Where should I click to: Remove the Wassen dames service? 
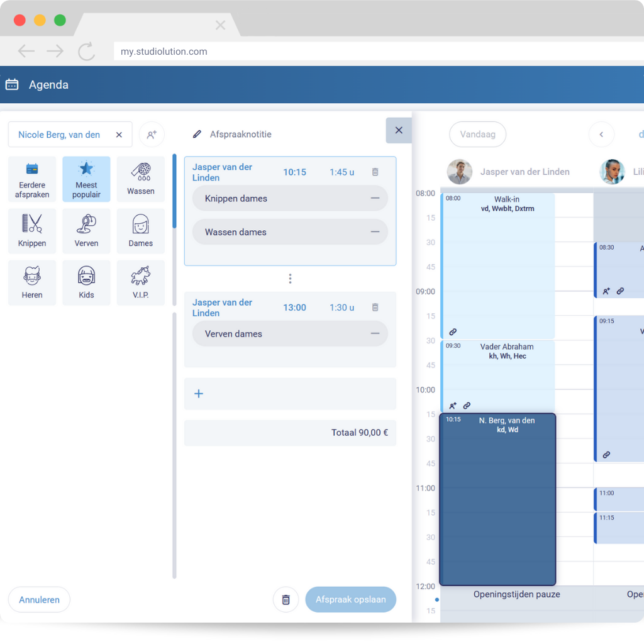pyautogui.click(x=375, y=231)
